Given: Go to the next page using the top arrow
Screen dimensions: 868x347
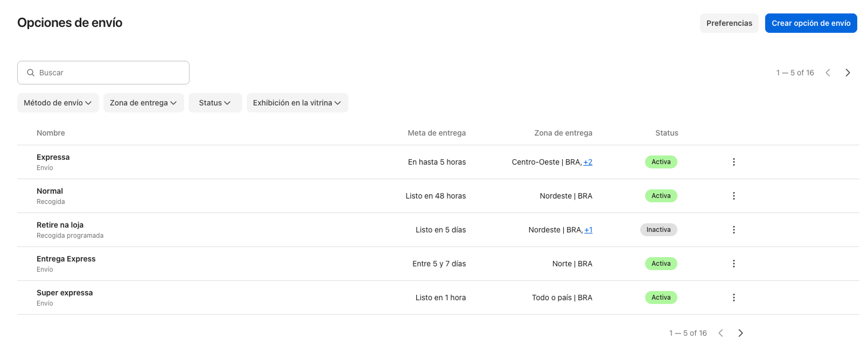Looking at the screenshot, I should [x=848, y=72].
